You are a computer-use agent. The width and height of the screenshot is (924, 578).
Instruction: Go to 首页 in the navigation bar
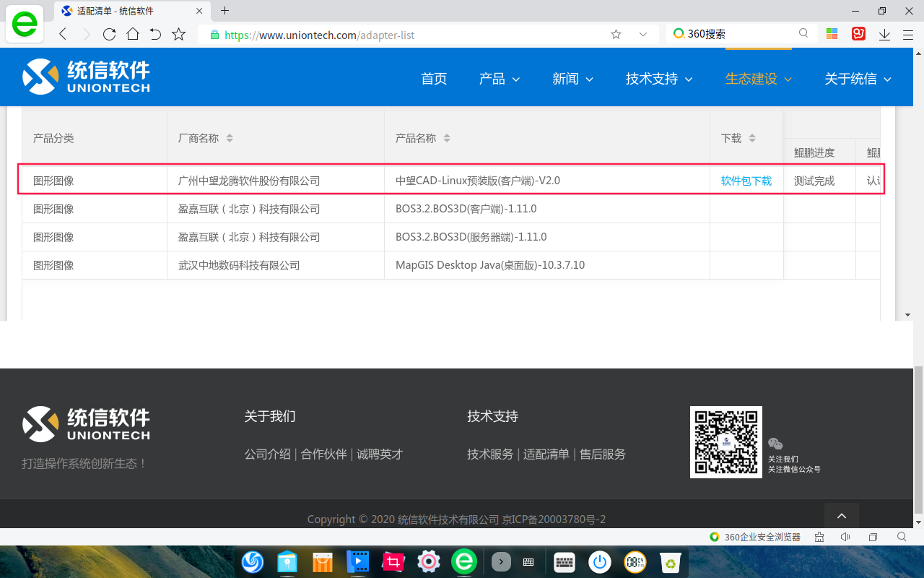(434, 79)
